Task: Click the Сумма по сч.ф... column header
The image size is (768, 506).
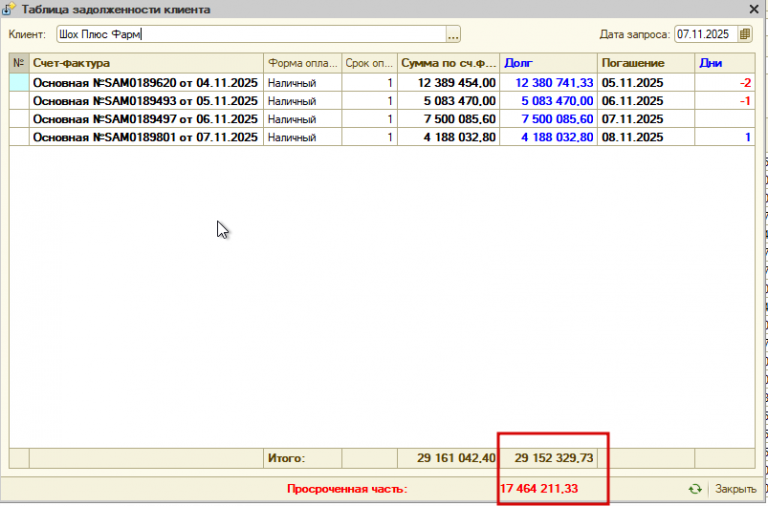Action: pyautogui.click(x=448, y=63)
